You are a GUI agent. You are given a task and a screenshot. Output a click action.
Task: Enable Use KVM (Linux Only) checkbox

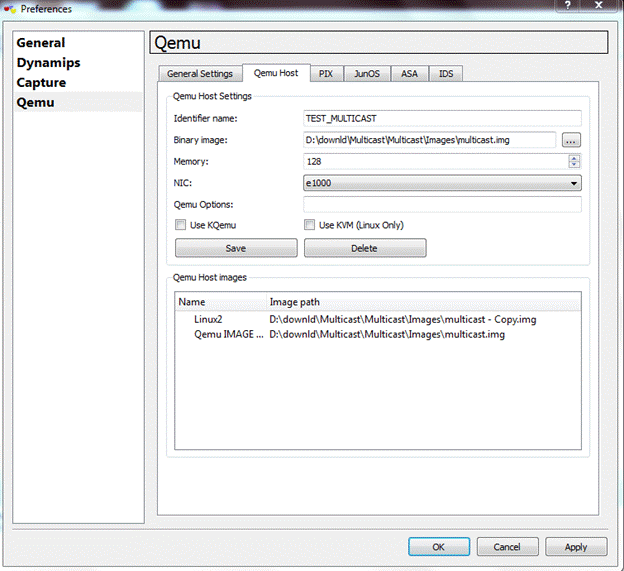pyautogui.click(x=309, y=225)
